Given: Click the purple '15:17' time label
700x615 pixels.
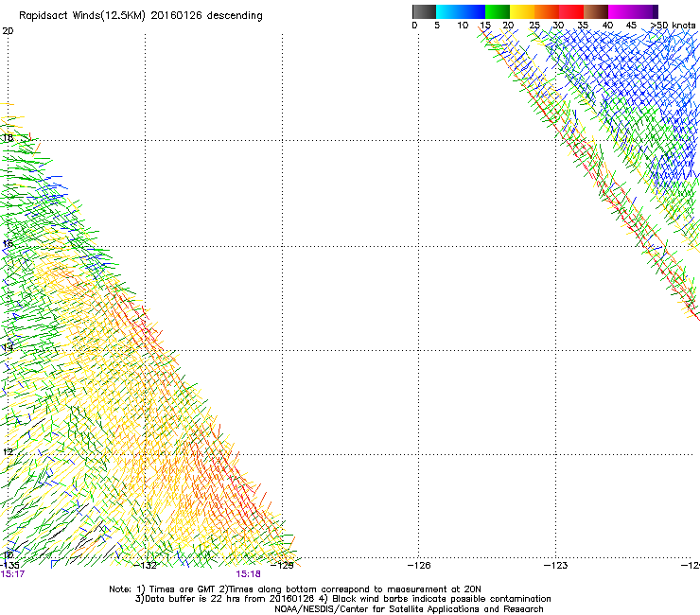Looking at the screenshot, I should [12, 574].
